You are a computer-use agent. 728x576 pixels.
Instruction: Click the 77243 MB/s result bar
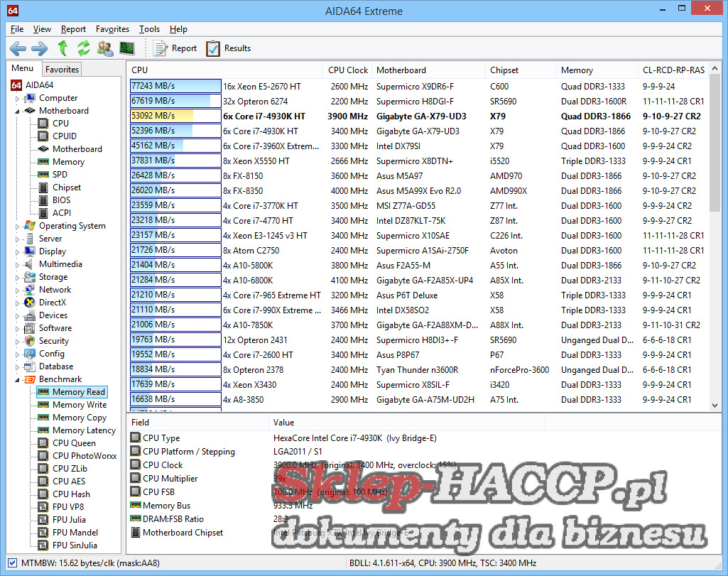tap(175, 86)
